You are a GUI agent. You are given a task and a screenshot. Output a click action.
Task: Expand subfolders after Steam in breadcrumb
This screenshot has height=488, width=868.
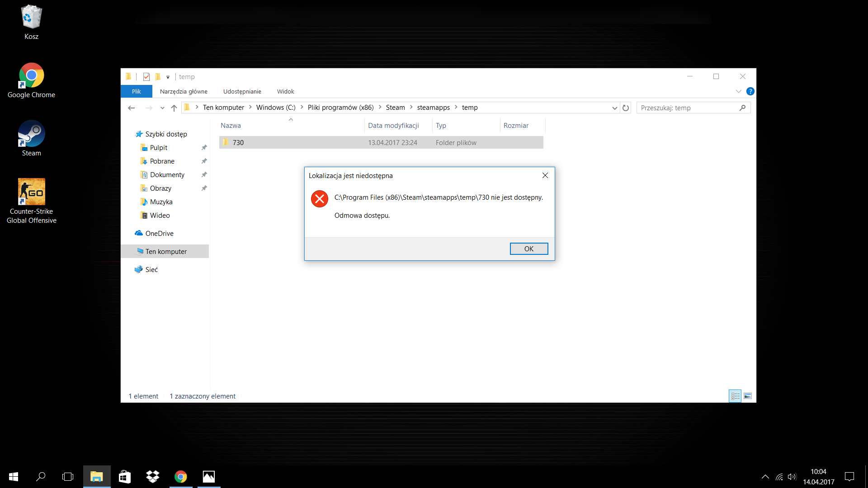[411, 108]
